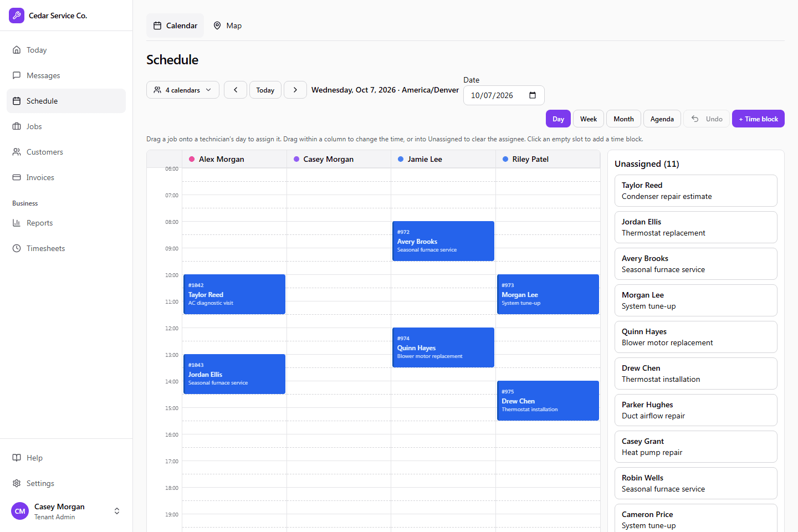
Task: Switch to Day view
Action: (558, 119)
